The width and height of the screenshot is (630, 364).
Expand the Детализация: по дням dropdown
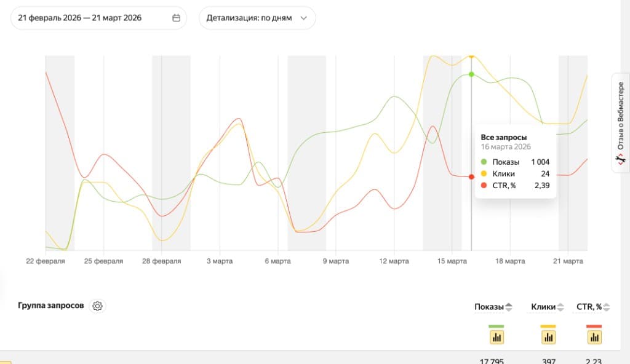(x=257, y=18)
